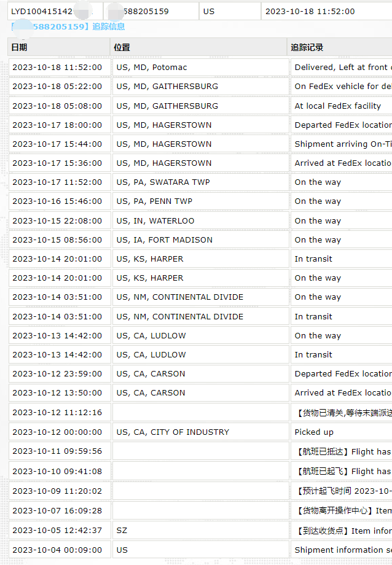Click the 追踪信息 tracking info link

click(x=108, y=26)
